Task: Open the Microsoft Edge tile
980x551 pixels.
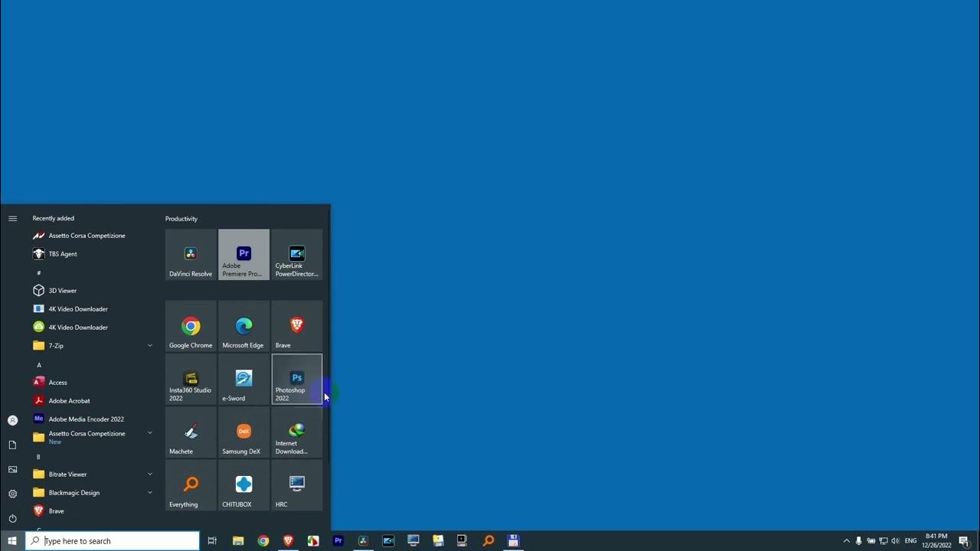Action: click(243, 326)
